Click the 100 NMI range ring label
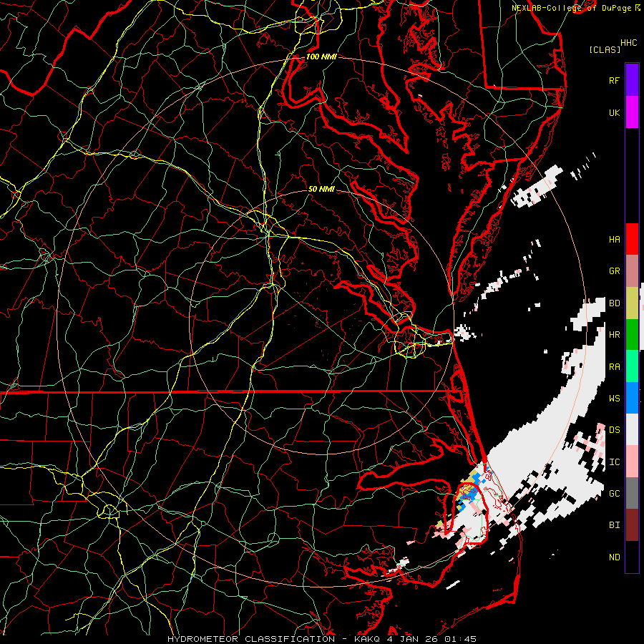This screenshot has height=644, width=644. click(x=321, y=57)
